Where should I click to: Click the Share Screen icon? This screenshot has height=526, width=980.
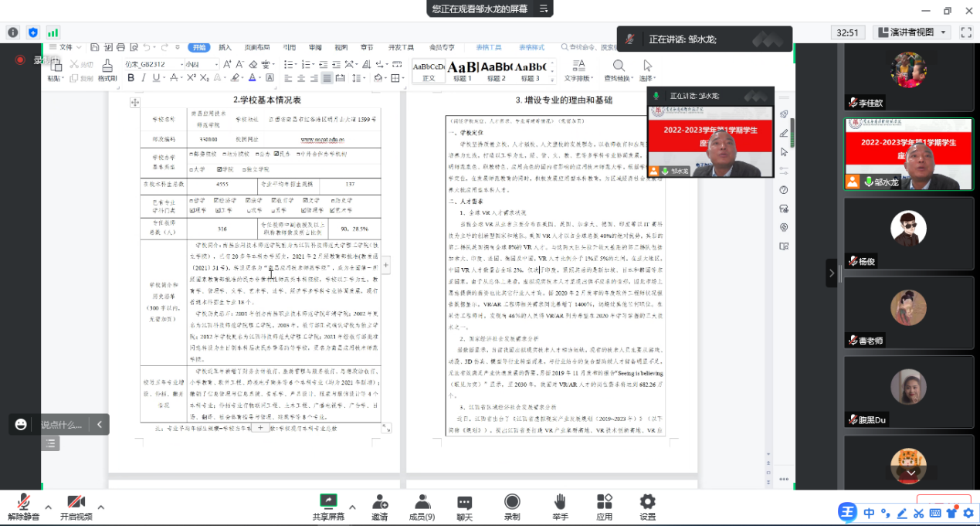tap(328, 503)
